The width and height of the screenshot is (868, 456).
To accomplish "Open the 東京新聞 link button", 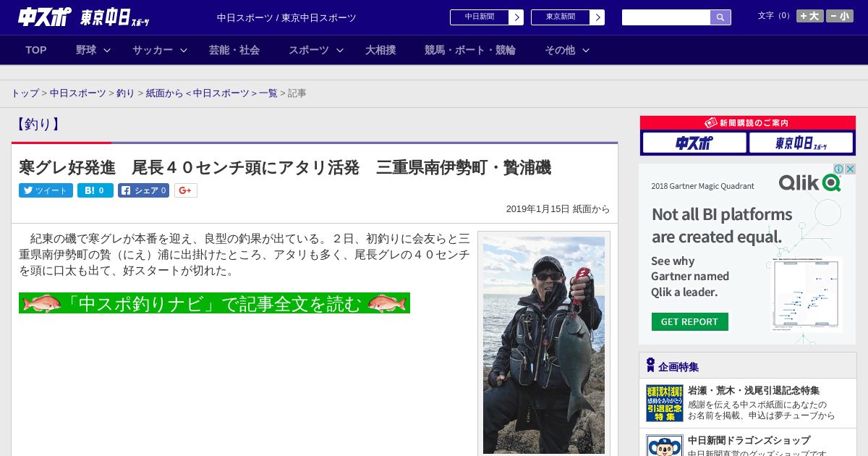I will (568, 17).
